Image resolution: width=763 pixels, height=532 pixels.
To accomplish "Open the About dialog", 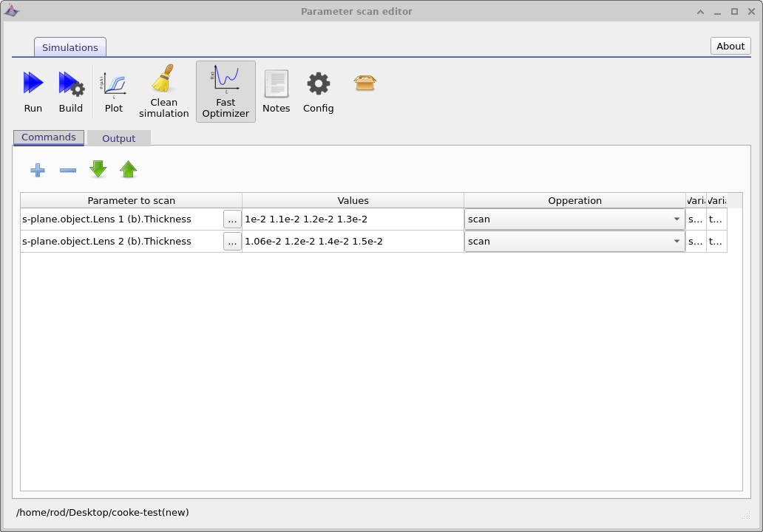I will point(730,46).
